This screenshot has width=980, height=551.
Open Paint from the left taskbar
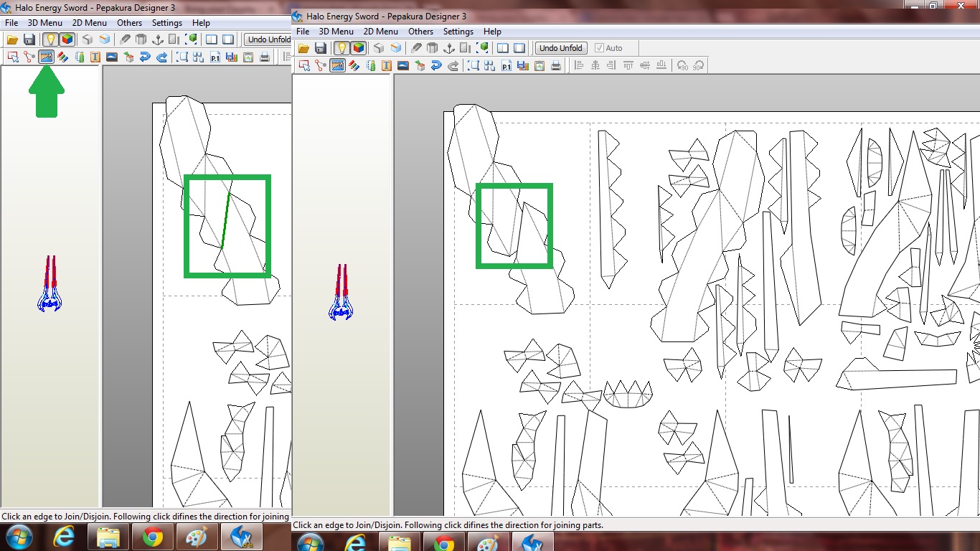pos(197,537)
